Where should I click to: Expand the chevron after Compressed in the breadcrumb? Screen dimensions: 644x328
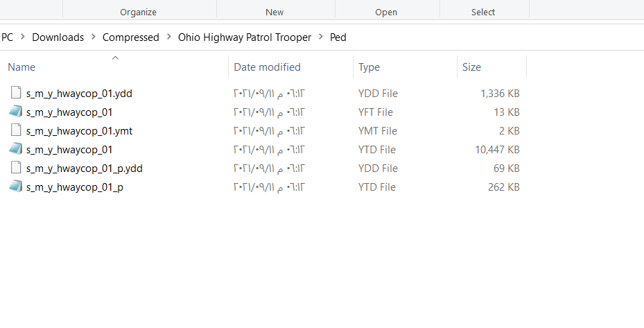coord(168,37)
